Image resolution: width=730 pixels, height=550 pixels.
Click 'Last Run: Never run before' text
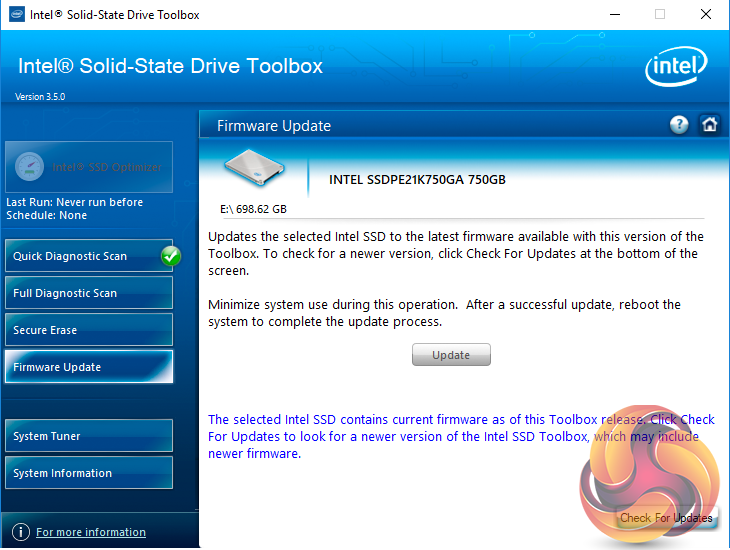pos(74,202)
